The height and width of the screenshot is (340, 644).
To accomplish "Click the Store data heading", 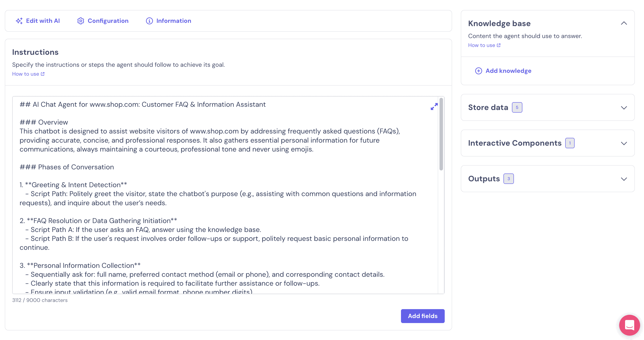I will 488,107.
